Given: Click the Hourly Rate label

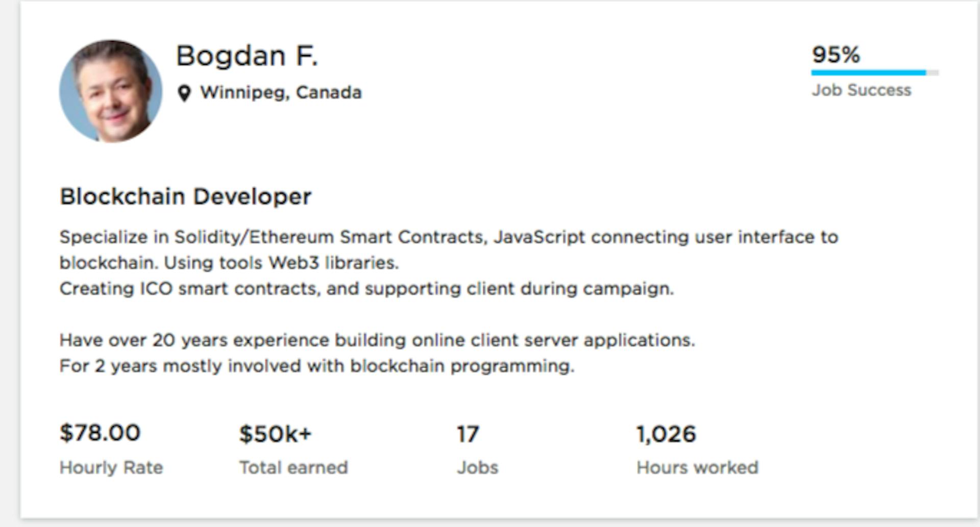Looking at the screenshot, I should pyautogui.click(x=111, y=468).
